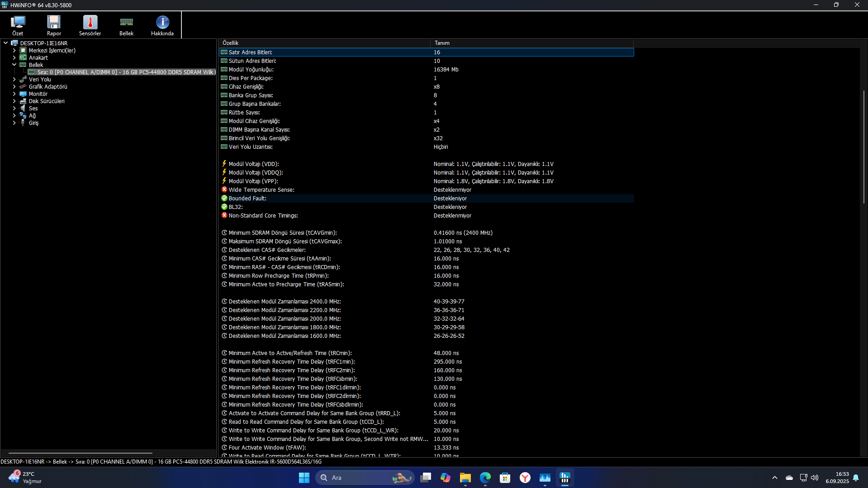The height and width of the screenshot is (488, 868).
Task: Expand the Monitör tree node
Action: [x=14, y=94]
